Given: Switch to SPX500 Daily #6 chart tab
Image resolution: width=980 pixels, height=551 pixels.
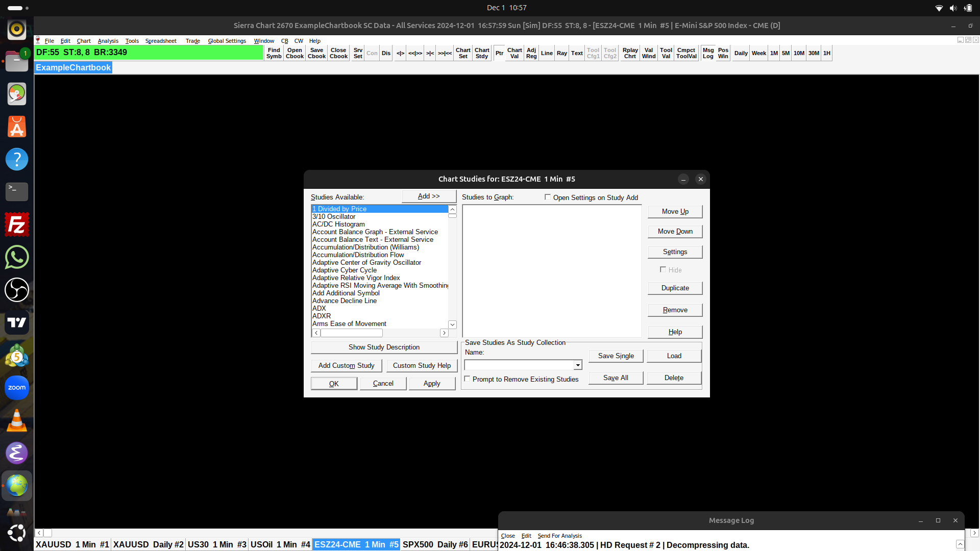Looking at the screenshot, I should tap(435, 544).
